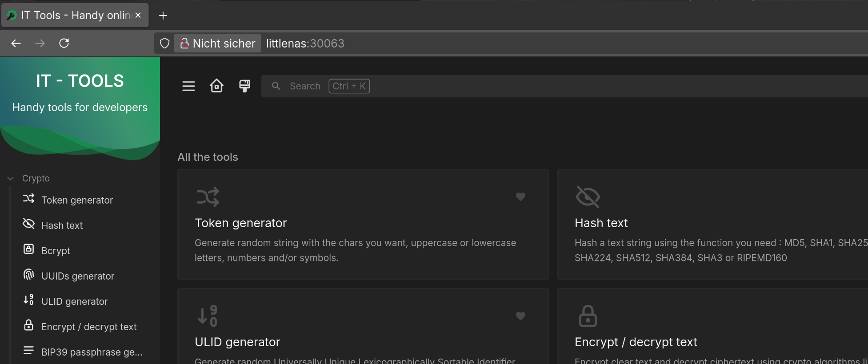Favorite the Token generator tool
Image resolution: width=868 pixels, height=364 pixels.
point(520,196)
